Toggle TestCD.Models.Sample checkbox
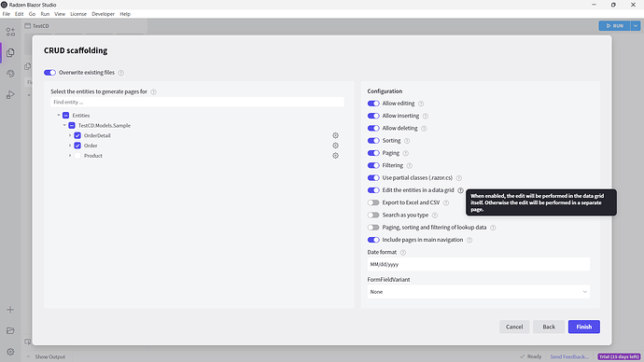Viewport: 644px width, 362px height. pos(72,126)
